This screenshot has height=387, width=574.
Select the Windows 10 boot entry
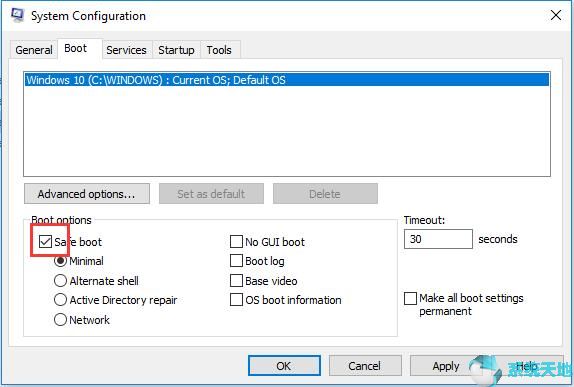pos(287,80)
